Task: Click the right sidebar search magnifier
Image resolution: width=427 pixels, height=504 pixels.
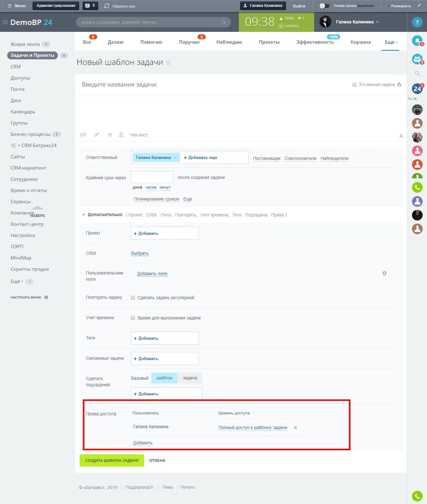Action: tap(417, 74)
